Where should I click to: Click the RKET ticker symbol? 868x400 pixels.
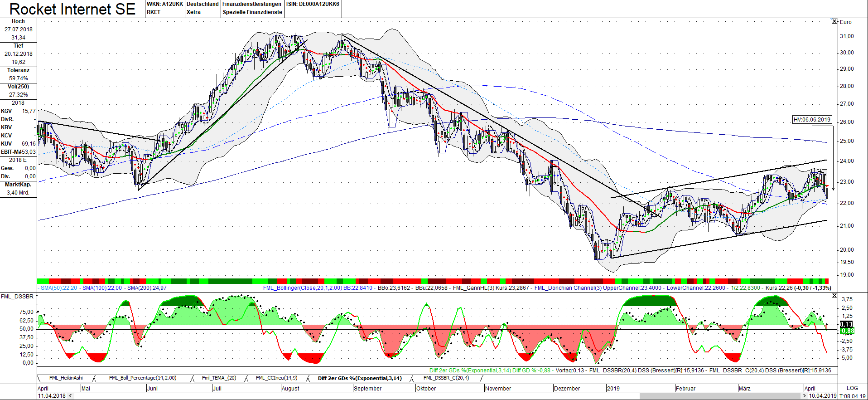154,12
